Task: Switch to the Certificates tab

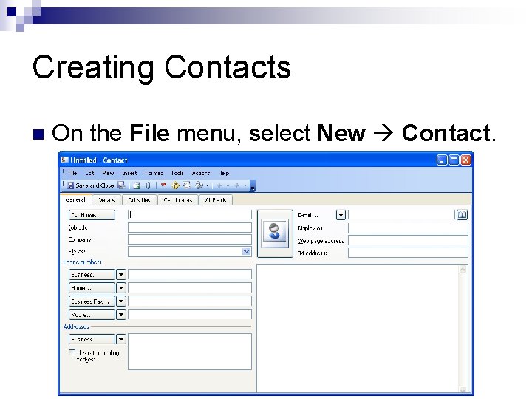Action: pos(178,200)
